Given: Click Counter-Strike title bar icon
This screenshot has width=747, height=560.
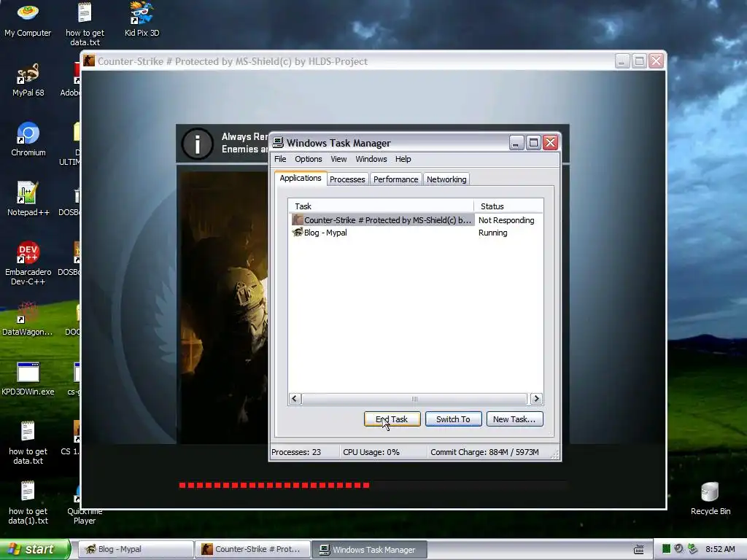Looking at the screenshot, I should [x=89, y=61].
